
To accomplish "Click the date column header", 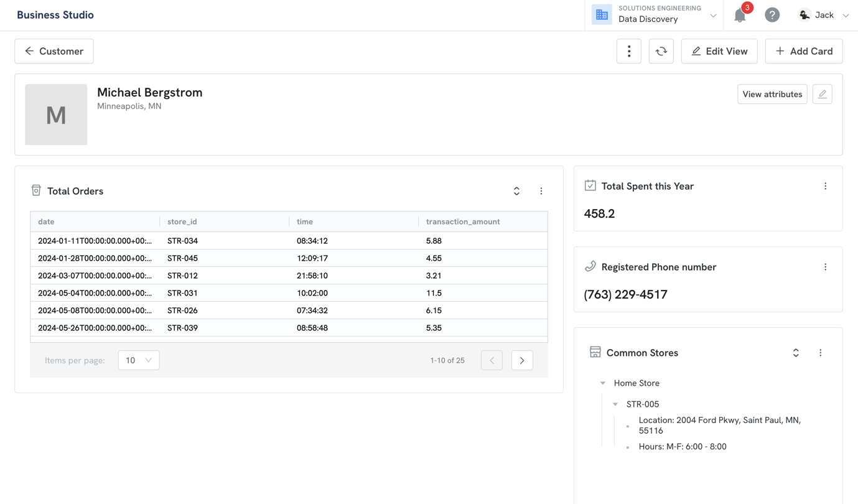I will pos(95,222).
